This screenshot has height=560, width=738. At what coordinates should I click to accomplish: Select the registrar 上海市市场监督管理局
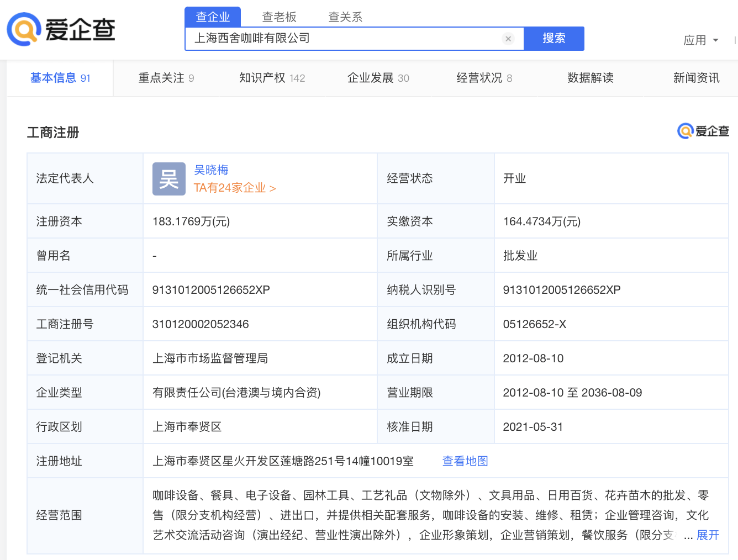coord(210,358)
